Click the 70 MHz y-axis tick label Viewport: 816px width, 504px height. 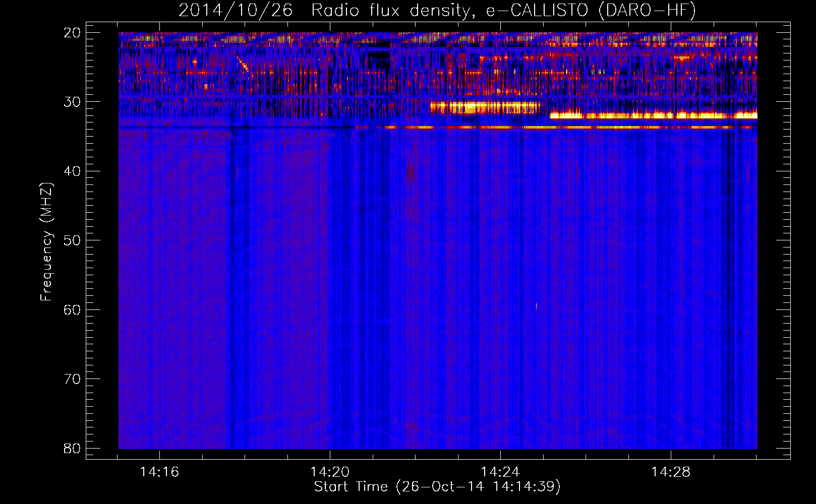tap(72, 379)
